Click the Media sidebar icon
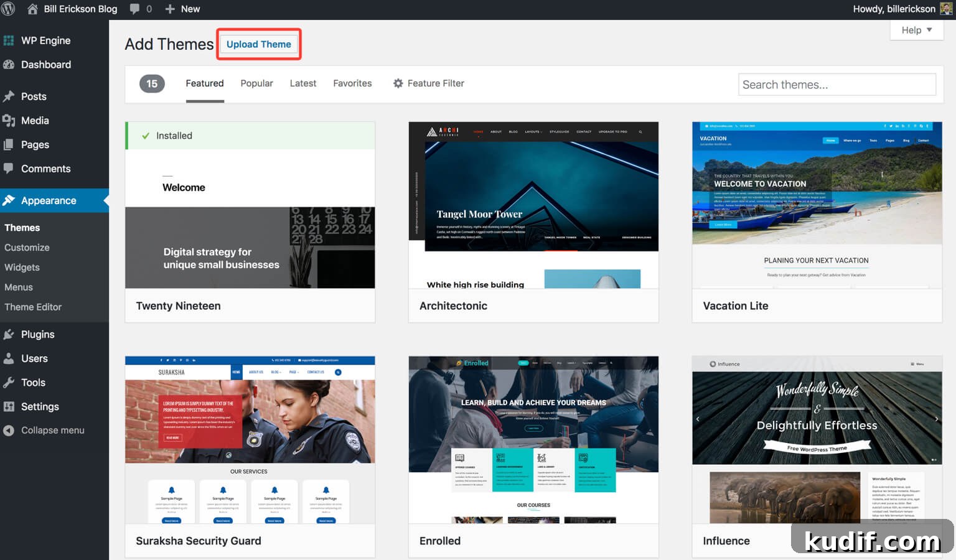Screen dimensions: 956x560 point(9,121)
